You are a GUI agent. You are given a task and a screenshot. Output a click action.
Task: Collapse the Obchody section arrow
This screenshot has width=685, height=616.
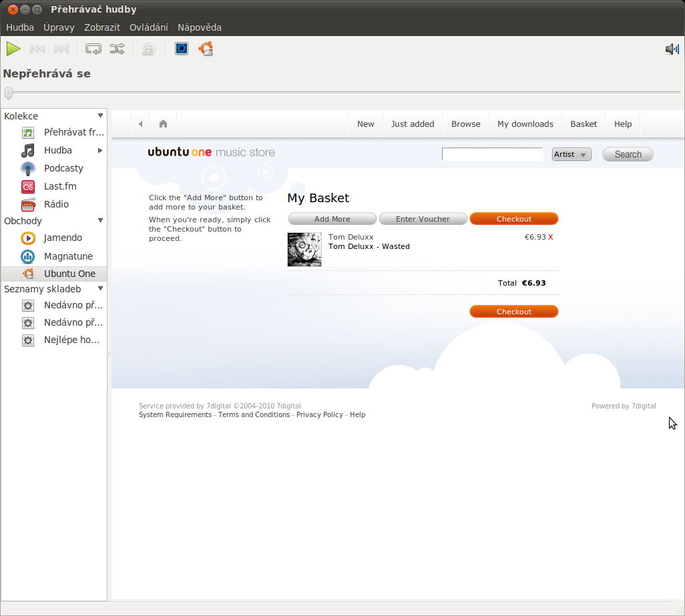tap(100, 220)
